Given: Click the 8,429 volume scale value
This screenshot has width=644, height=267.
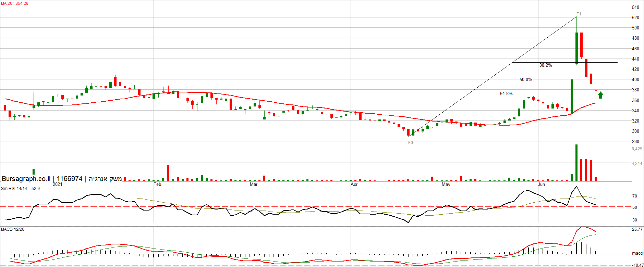Looking at the screenshot, I should tap(637, 149).
